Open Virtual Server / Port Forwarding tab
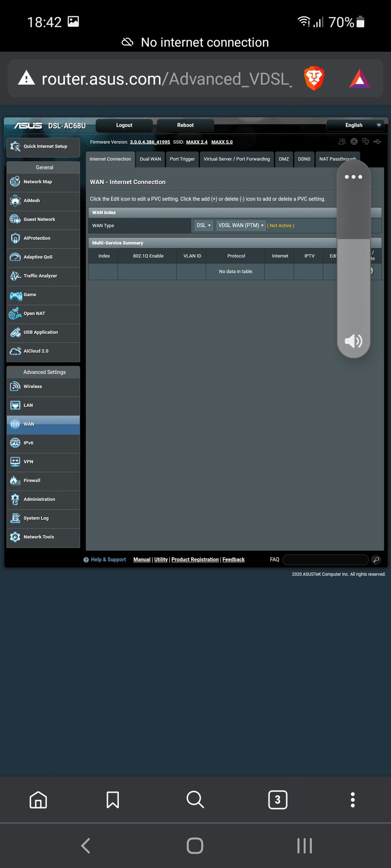The width and height of the screenshot is (391, 868). [x=237, y=159]
